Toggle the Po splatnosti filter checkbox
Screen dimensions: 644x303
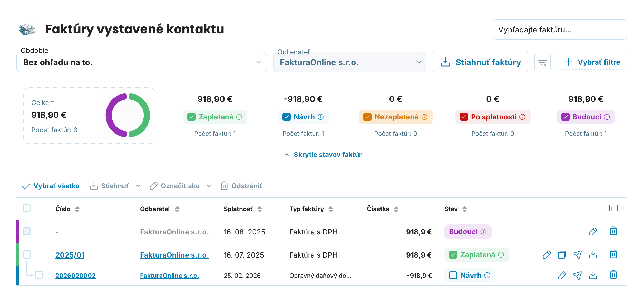point(464,117)
